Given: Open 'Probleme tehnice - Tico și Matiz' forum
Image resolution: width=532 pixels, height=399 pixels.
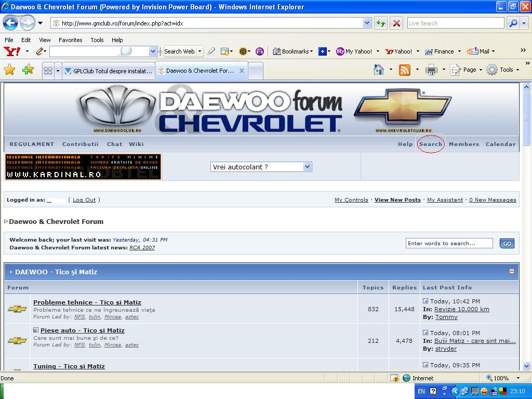Looking at the screenshot, I should click(x=87, y=302).
